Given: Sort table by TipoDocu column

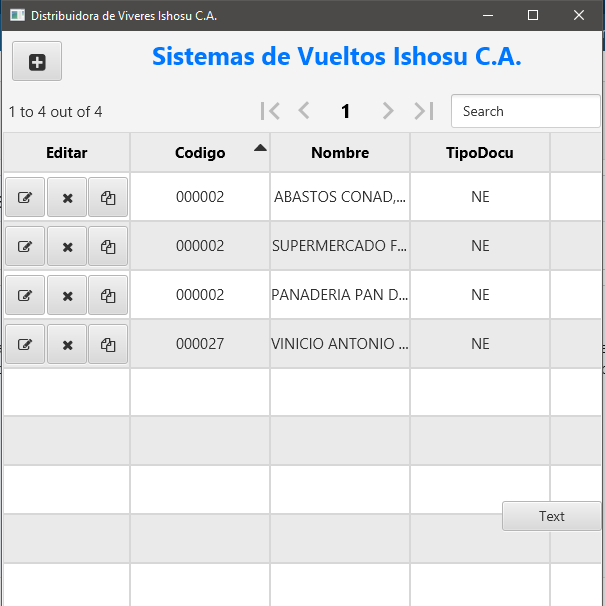Looking at the screenshot, I should [480, 153].
